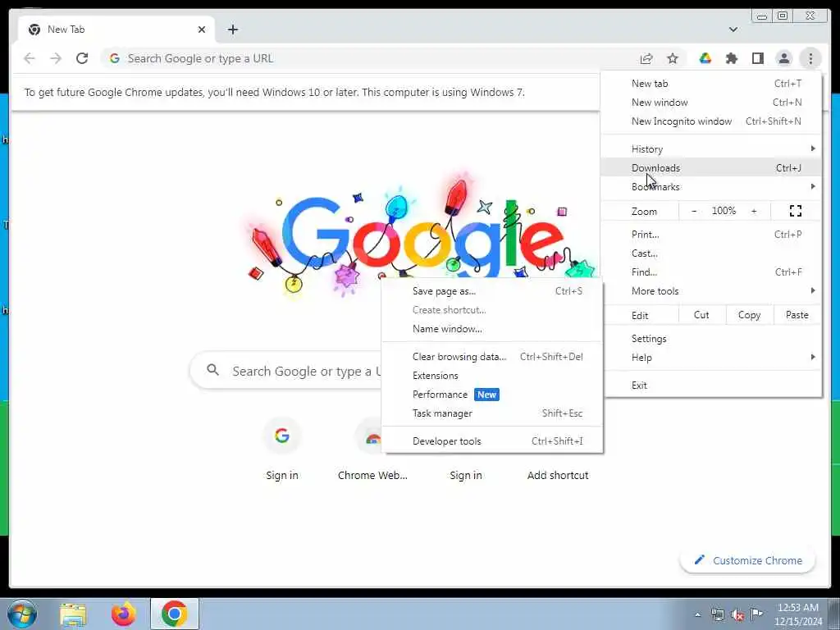This screenshot has width=840, height=630.
Task: Open Developer tools from the submenu
Action: [x=492, y=441]
